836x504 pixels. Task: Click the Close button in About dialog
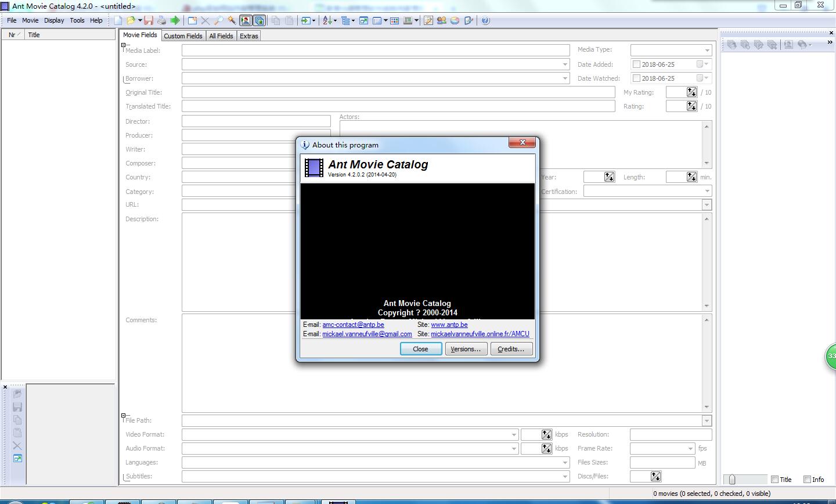421,349
